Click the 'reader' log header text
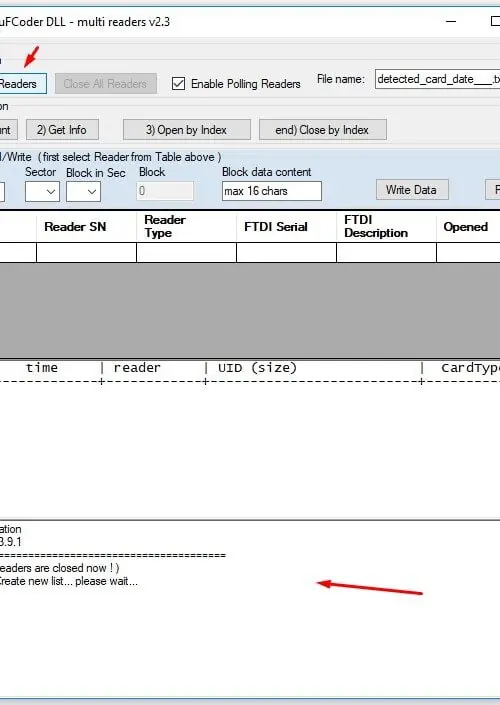Screen dimensions: 500x705 pos(137,368)
